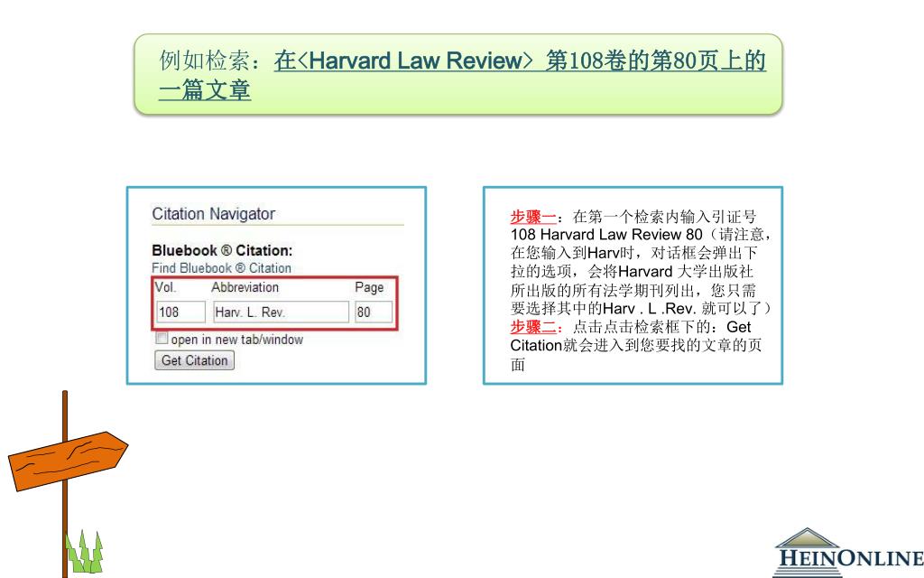
Task: Click the Page input field containing 80
Action: 374,312
